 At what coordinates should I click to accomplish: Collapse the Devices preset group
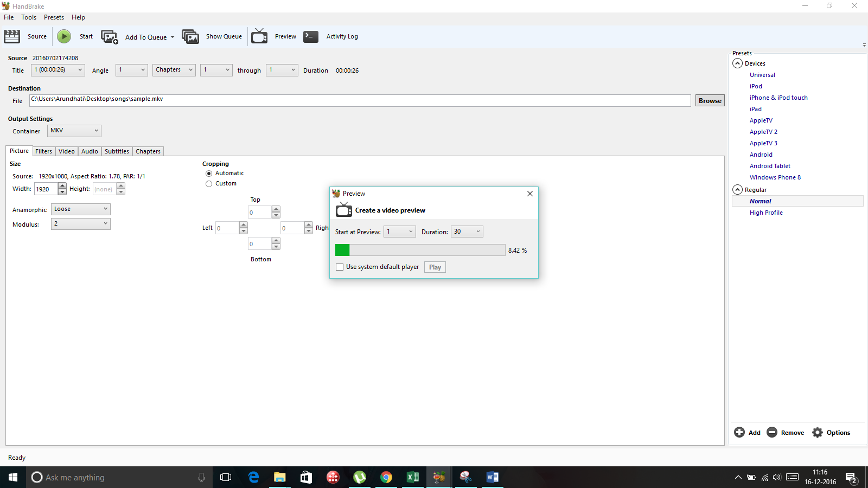[738, 63]
